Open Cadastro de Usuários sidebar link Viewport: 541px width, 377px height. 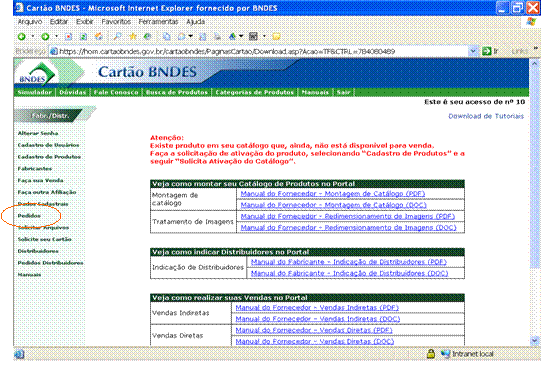(48, 145)
